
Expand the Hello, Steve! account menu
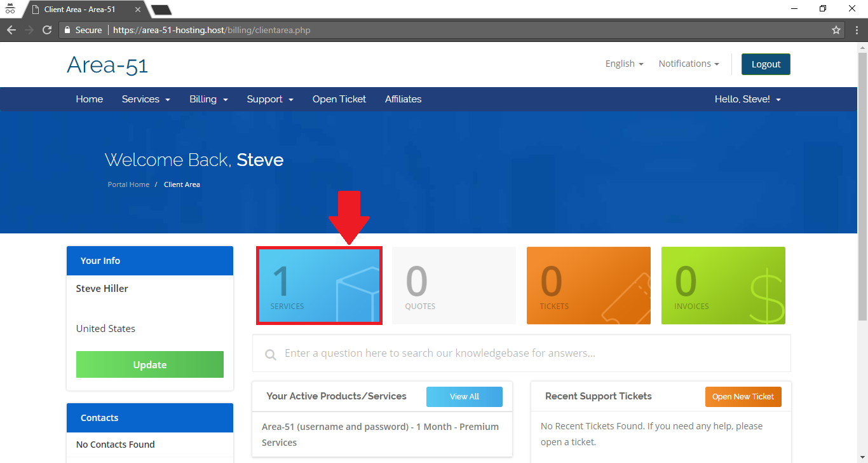click(x=747, y=99)
